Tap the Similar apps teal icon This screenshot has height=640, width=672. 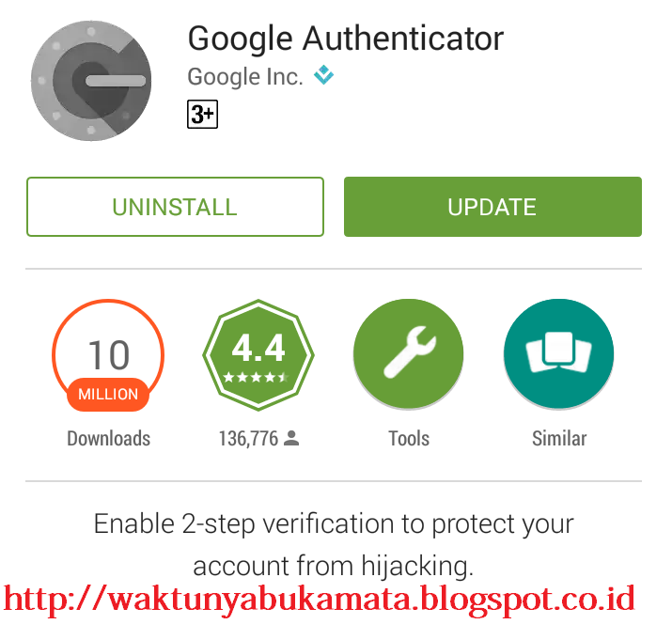[x=559, y=354]
